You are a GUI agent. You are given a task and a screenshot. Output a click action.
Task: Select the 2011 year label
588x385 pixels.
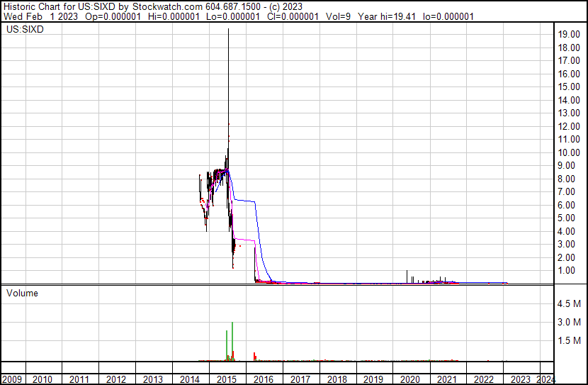[x=79, y=379]
